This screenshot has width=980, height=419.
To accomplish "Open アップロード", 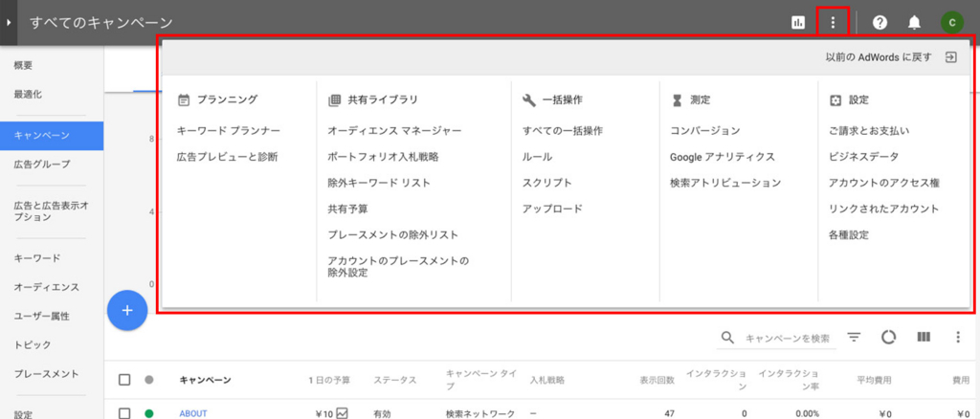I will pos(552,209).
